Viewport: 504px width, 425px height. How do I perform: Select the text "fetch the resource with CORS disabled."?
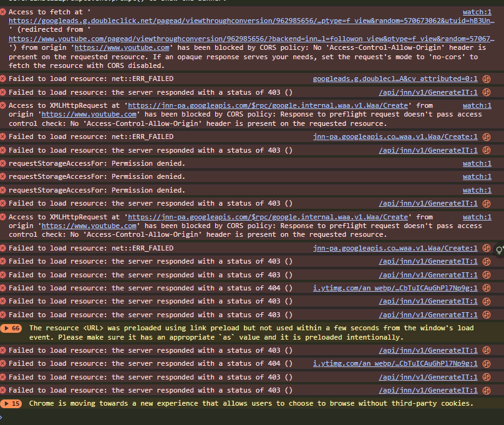tap(87, 66)
